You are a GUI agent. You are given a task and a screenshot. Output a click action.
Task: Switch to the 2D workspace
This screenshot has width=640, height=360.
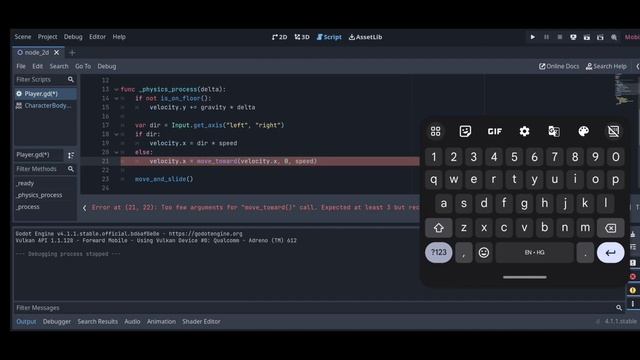tap(280, 37)
